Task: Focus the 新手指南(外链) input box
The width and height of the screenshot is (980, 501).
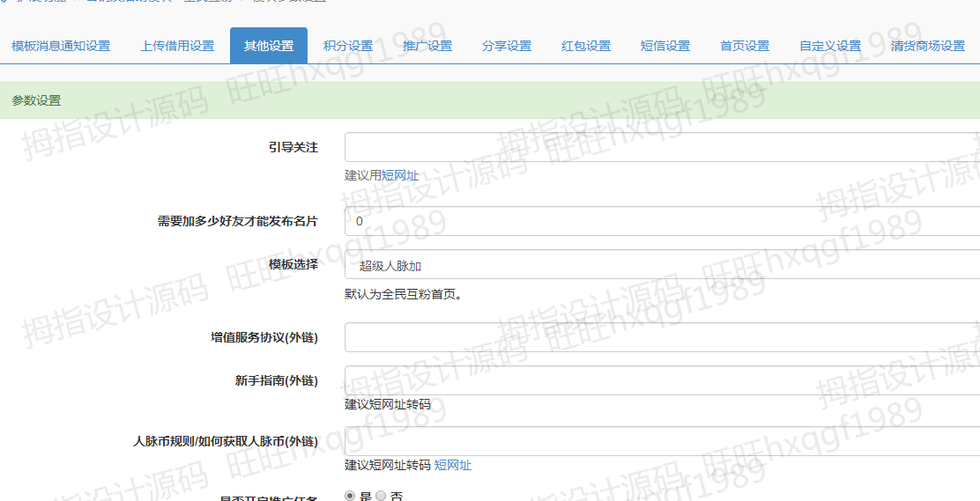Action: point(661,380)
